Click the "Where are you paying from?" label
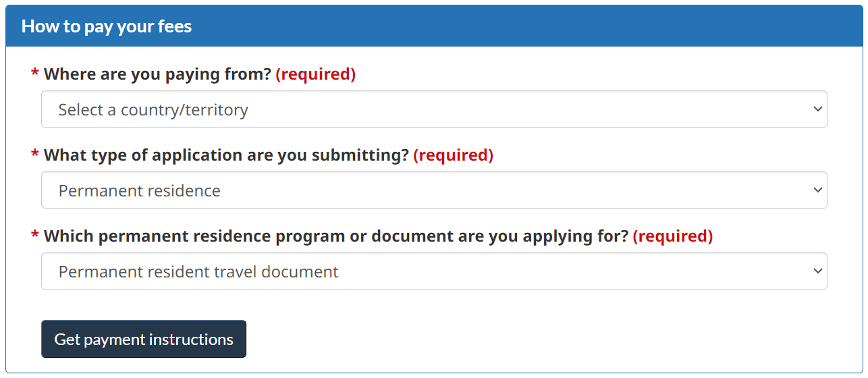This screenshot has height=378, width=868. [157, 74]
